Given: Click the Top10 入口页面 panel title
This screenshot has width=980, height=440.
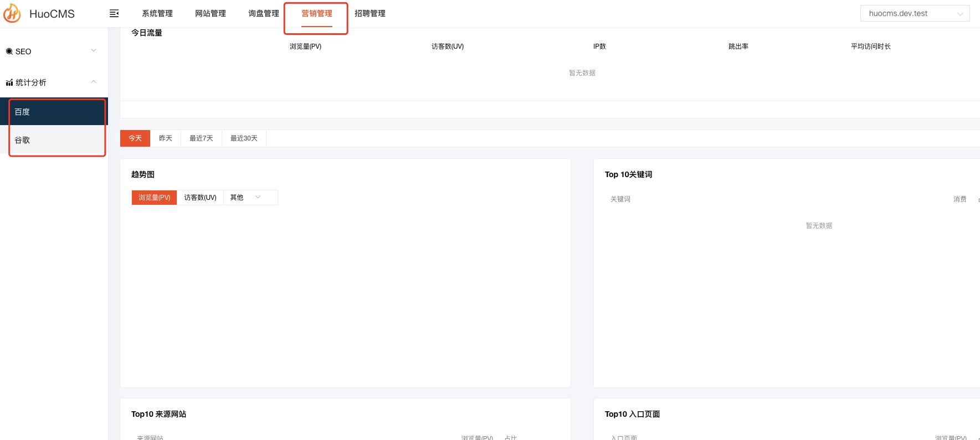Looking at the screenshot, I should coord(633,414).
